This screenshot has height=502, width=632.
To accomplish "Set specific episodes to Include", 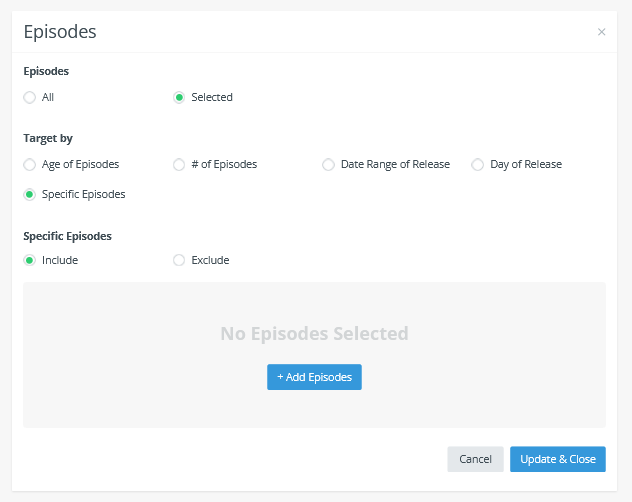I will [x=30, y=260].
